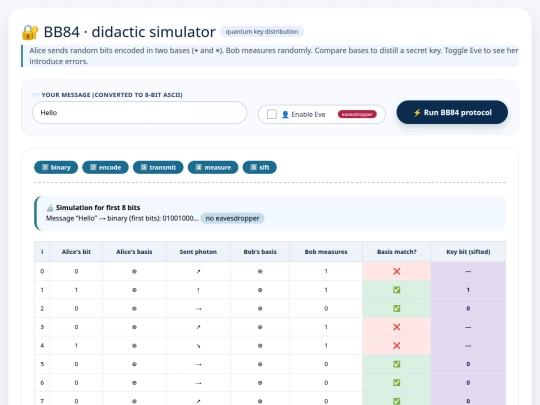Click the sifted key dash in row 0
This screenshot has height=405, width=540.
point(468,271)
